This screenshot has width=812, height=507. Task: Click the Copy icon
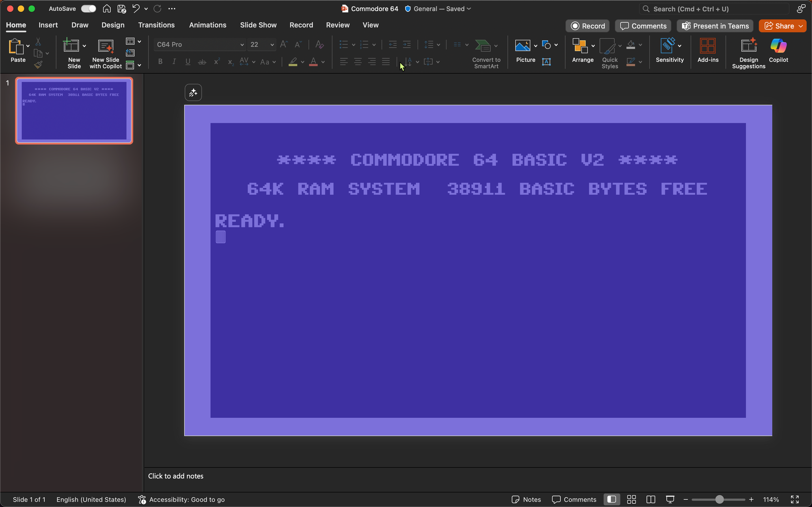click(38, 53)
